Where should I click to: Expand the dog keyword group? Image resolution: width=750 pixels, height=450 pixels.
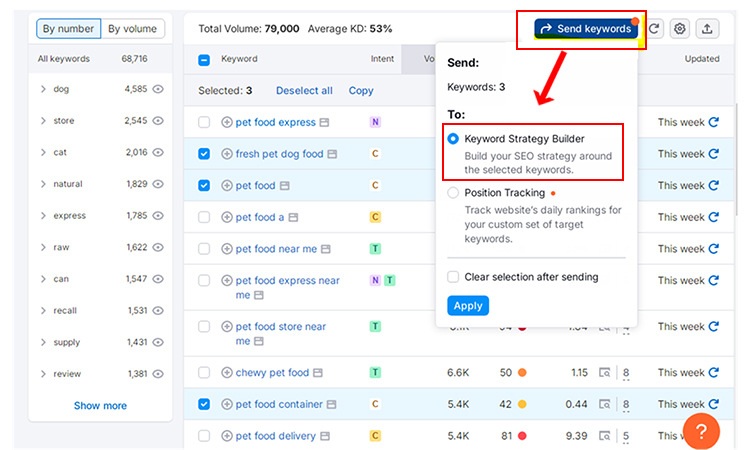43,89
